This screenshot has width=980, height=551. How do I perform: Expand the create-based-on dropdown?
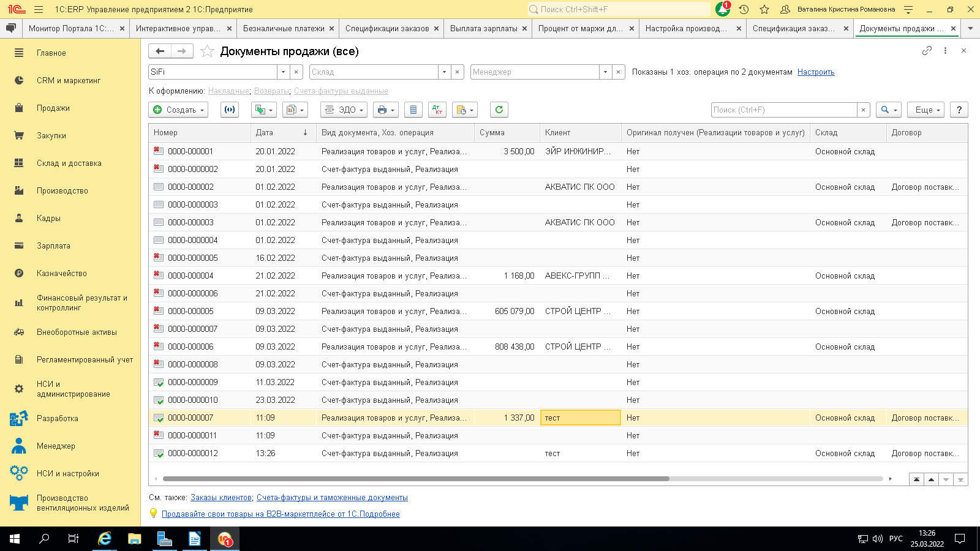[x=265, y=110]
